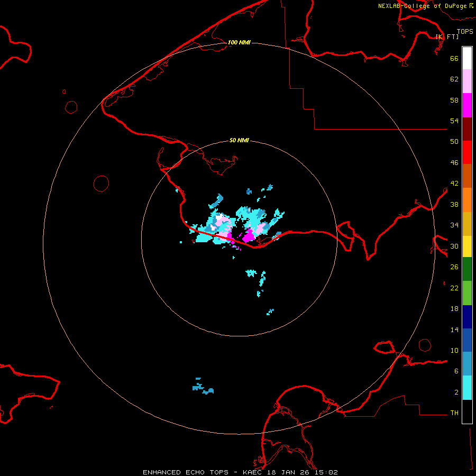Click the '34' legend value
The height and width of the screenshot is (476, 476).
[454, 225]
